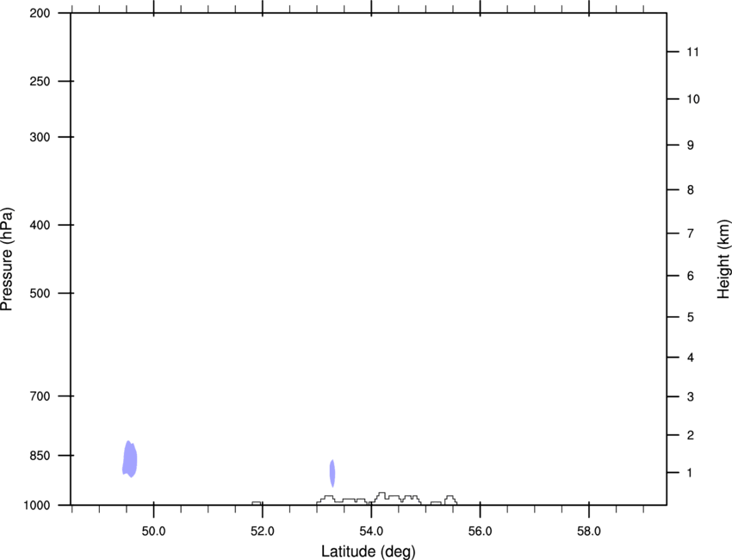Select the 300 pressure tick label
This screenshot has width=732, height=560.
40,137
